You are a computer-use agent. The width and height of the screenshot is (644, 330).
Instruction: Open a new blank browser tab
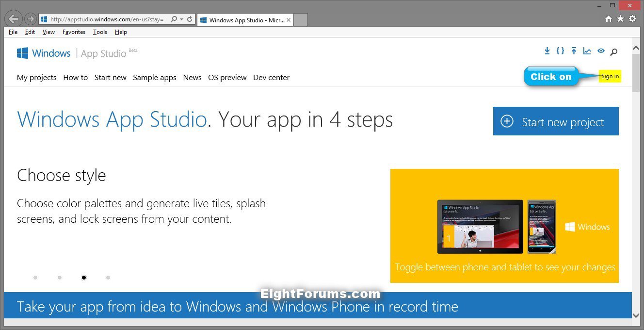[301, 20]
